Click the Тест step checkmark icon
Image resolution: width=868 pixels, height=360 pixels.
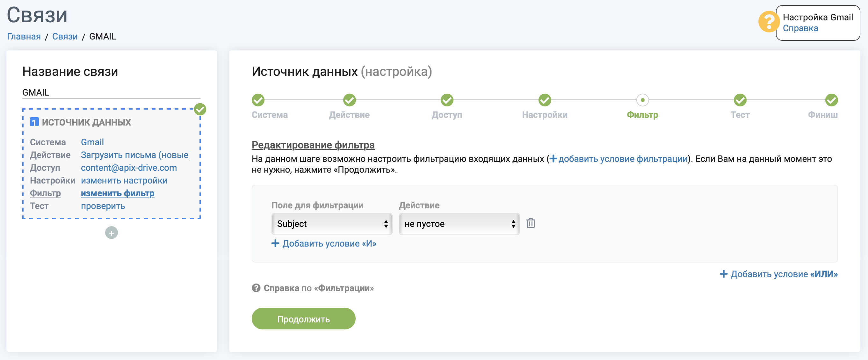[740, 100]
